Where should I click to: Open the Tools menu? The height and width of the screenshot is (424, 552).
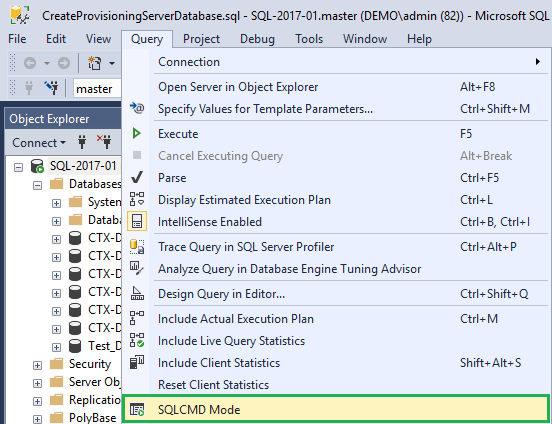[309, 39]
